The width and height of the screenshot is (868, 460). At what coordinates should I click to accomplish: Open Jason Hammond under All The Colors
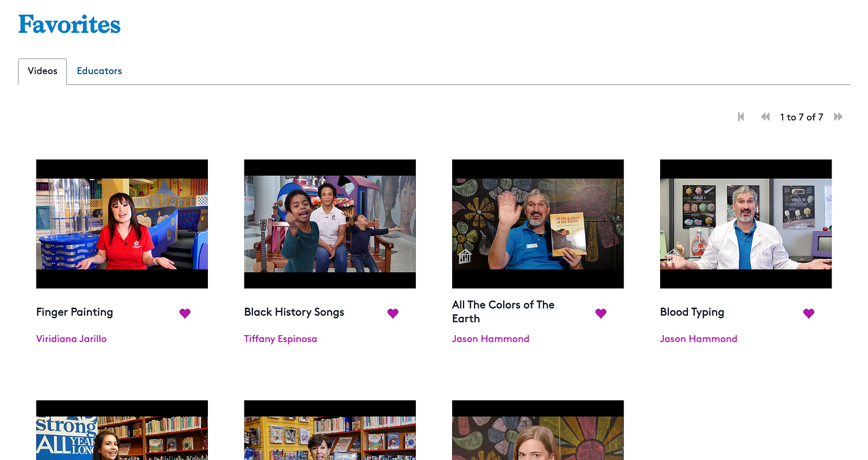pyautogui.click(x=491, y=338)
